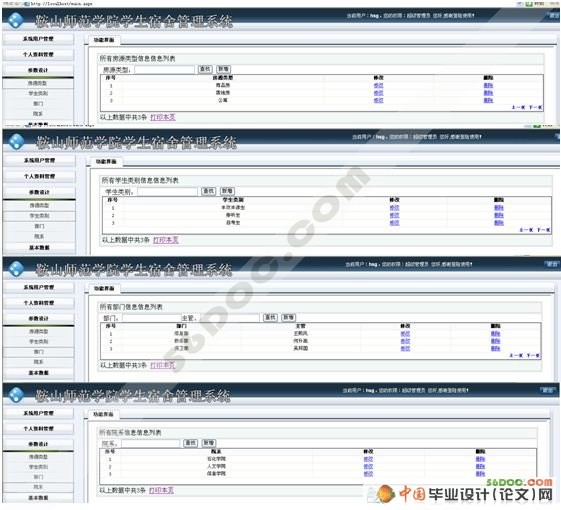561x510 pixels.
Task: Select 院系 item in the 院系 page sidebar
Action: [38, 487]
